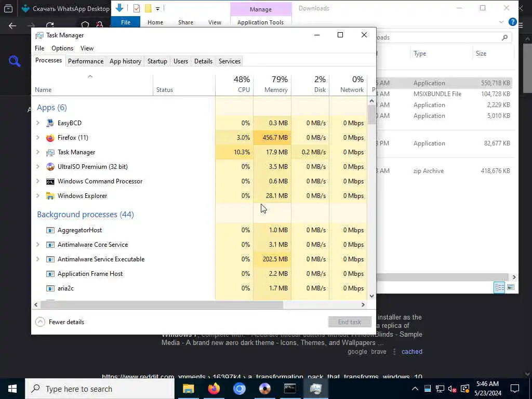Image resolution: width=532 pixels, height=399 pixels.
Task: Expand the Windows Explorer process group
Action: pos(38,196)
